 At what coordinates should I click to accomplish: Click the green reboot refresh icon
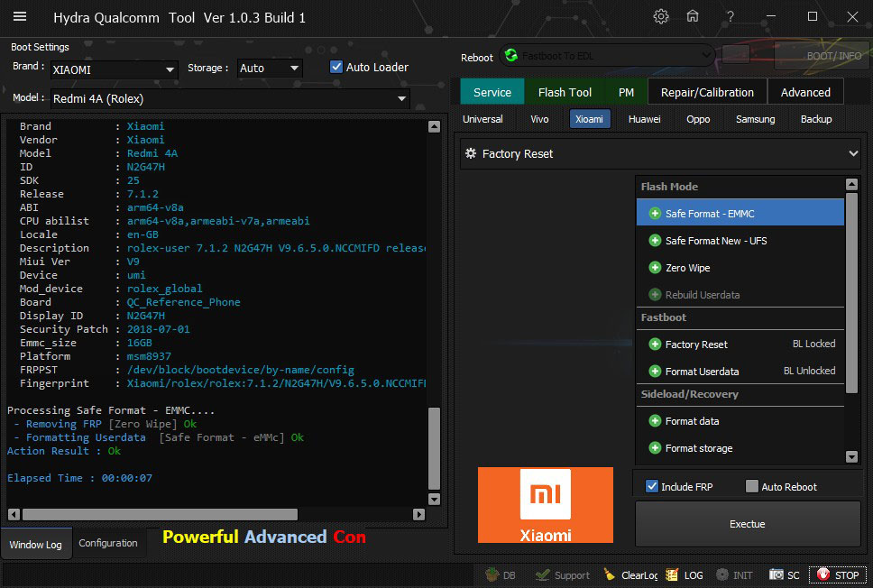(511, 55)
